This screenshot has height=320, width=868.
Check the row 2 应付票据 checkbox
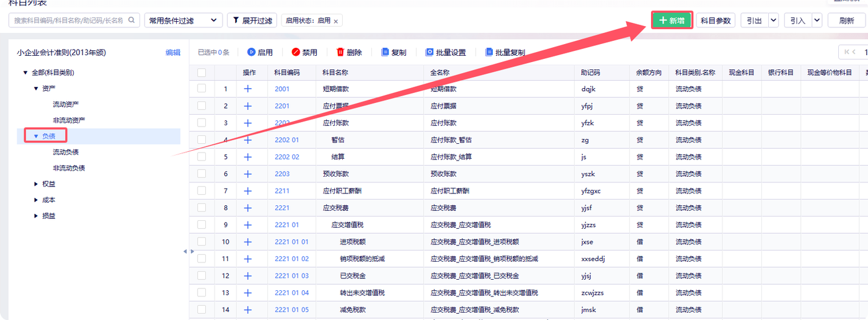click(201, 106)
